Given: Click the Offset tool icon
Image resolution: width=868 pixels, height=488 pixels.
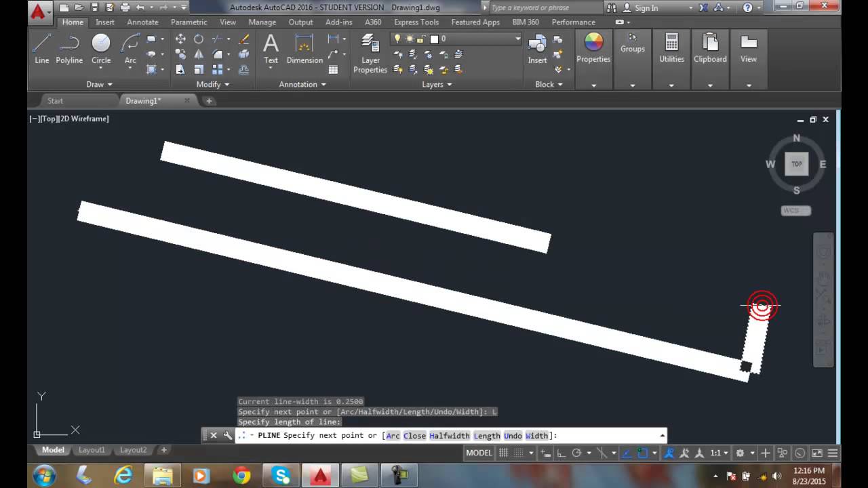Looking at the screenshot, I should point(243,69).
